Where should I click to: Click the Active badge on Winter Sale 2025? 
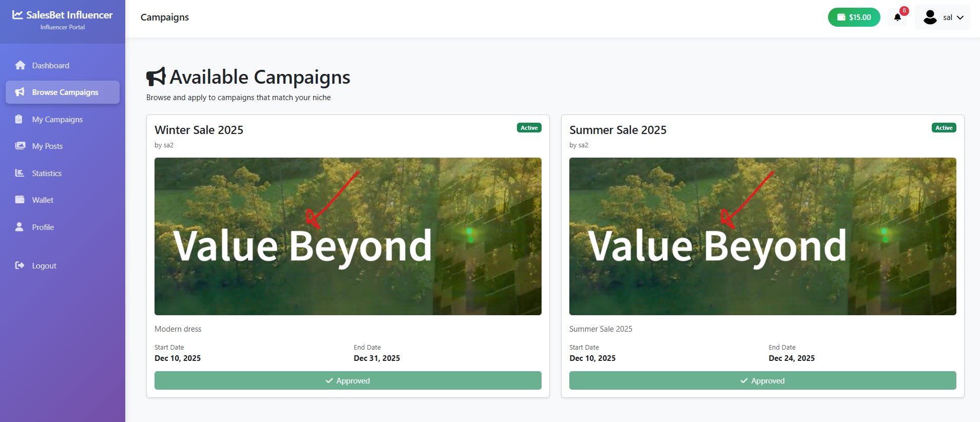click(529, 127)
